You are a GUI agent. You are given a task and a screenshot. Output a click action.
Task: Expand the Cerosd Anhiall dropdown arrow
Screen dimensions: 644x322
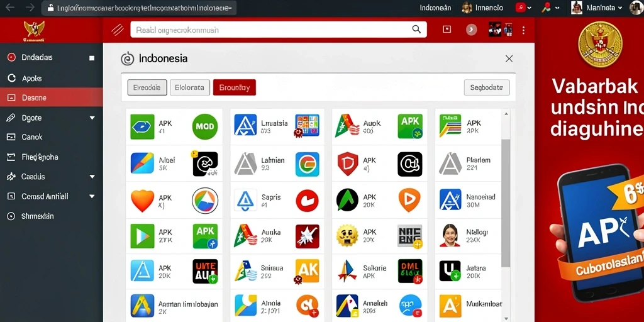(x=92, y=197)
